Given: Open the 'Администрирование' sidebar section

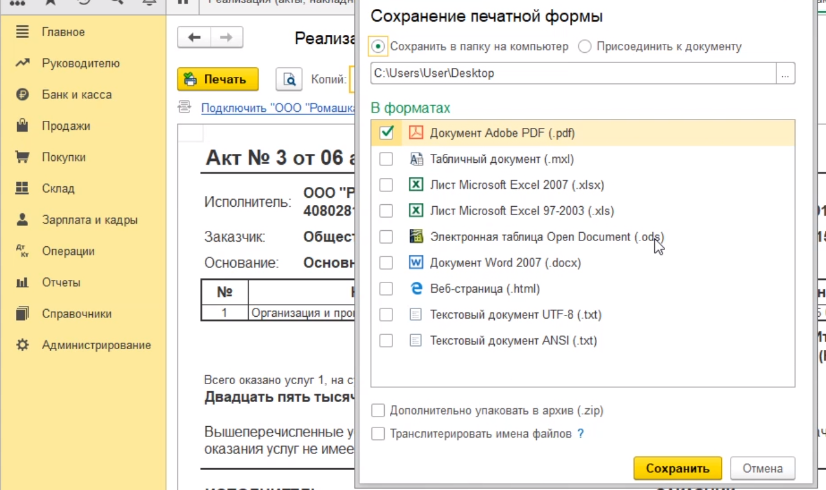Looking at the screenshot, I should click(96, 345).
